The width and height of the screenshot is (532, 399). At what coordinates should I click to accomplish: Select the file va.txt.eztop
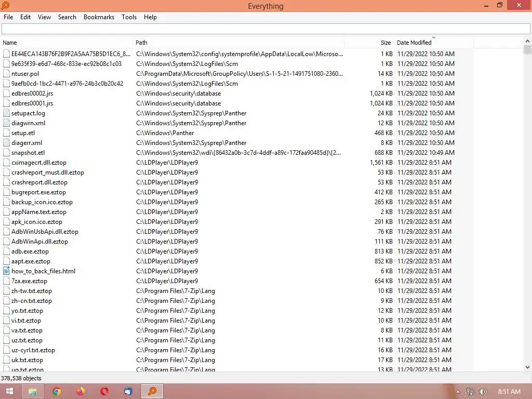27,330
